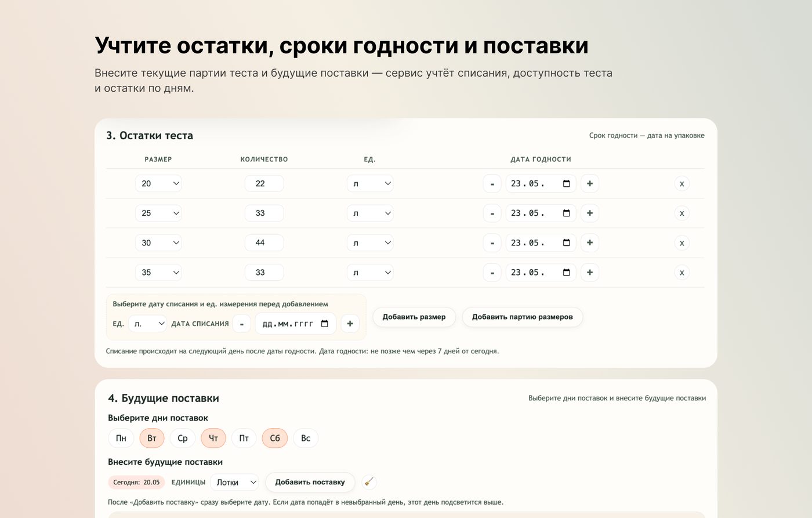Open unit dropdown in size 35 row
Screen dimensions: 812x518
tap(370, 273)
